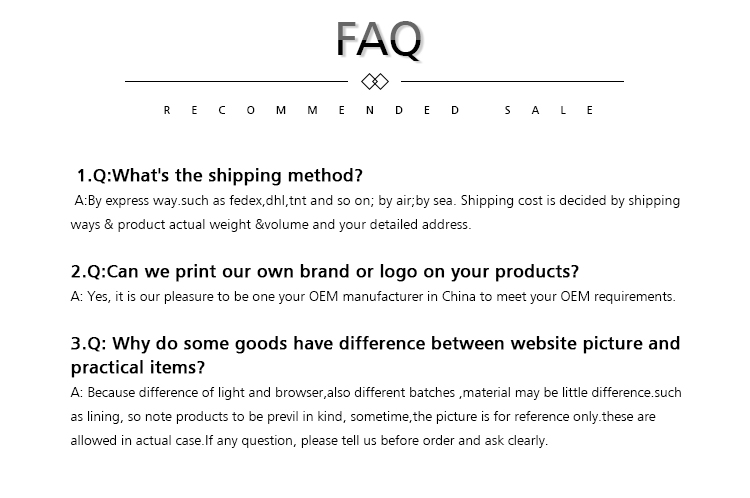Click the word 'RECOMMENDED' in the spaced subtitle

pyautogui.click(x=311, y=110)
